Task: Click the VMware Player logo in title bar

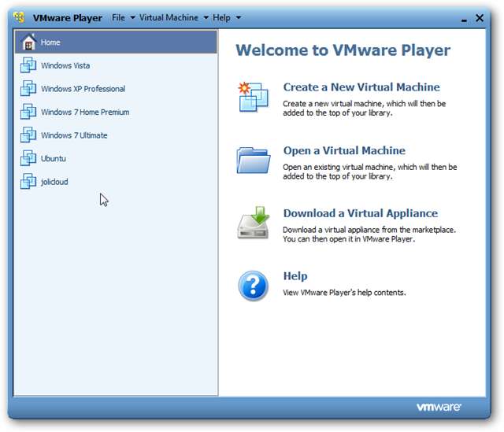Action: pos(19,17)
